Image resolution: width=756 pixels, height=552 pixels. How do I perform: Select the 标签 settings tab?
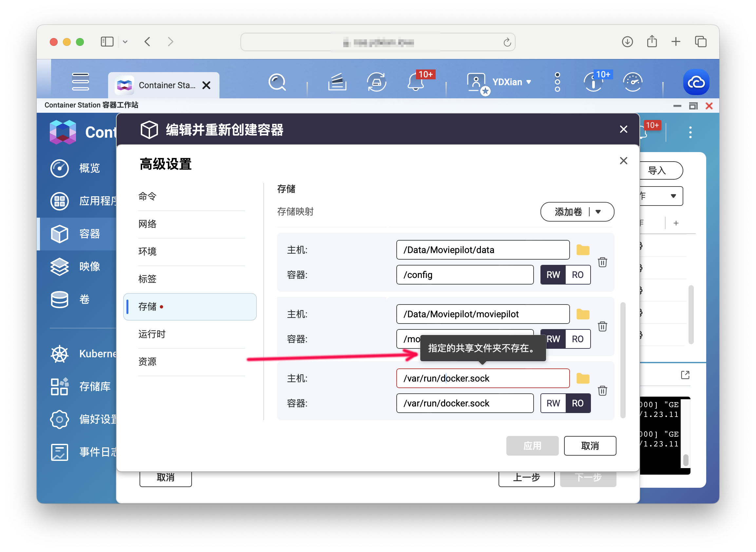pos(191,279)
